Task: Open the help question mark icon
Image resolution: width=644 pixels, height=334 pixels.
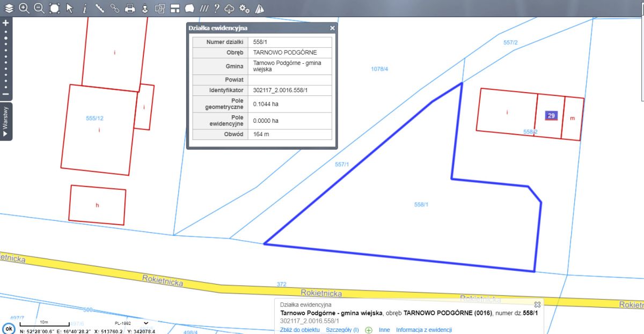Action: (x=216, y=8)
